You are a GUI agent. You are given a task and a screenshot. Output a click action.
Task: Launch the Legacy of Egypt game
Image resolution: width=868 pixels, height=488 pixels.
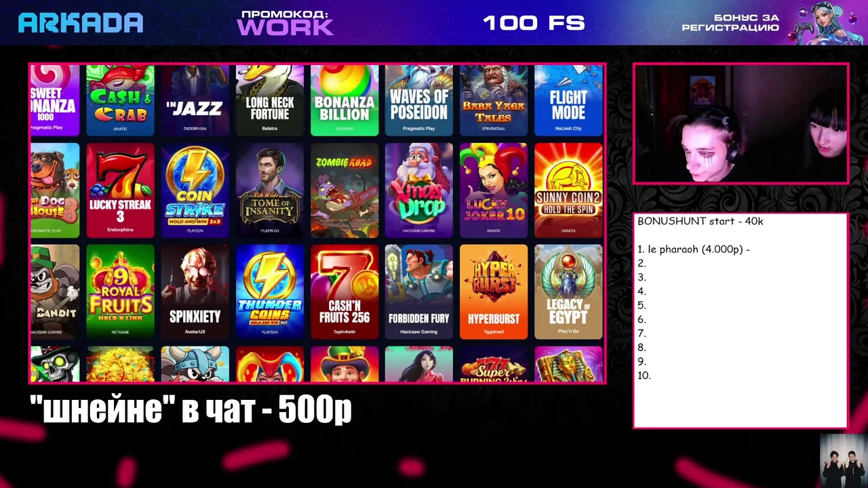568,292
